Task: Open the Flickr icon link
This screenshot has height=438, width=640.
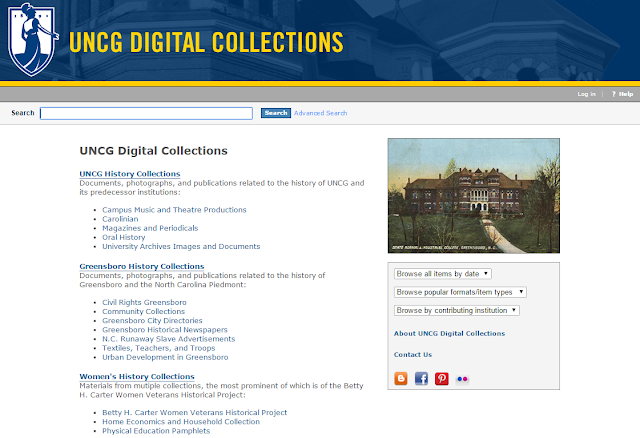Action: pos(462,379)
